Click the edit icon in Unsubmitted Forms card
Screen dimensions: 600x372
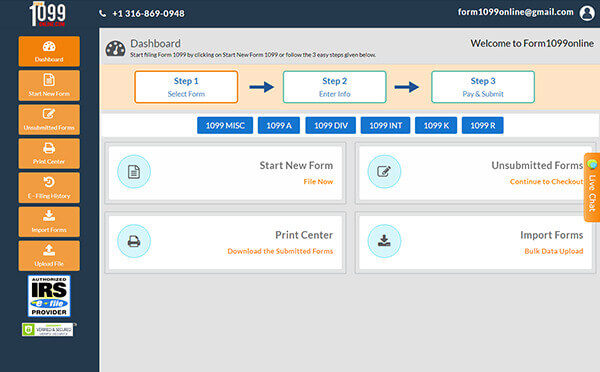pyautogui.click(x=384, y=171)
